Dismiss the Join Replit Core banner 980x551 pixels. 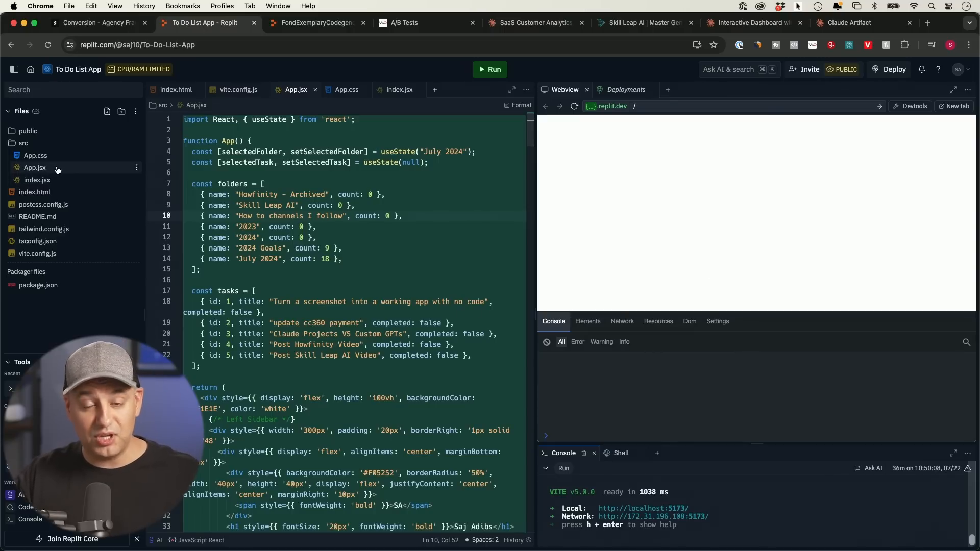[136, 539]
